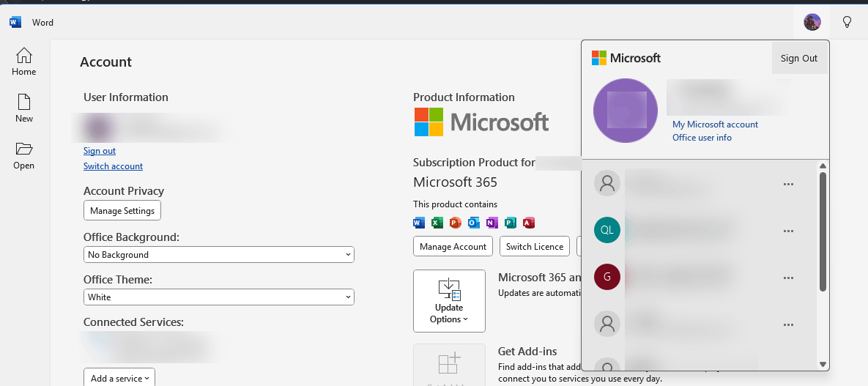
Task: Select the QL account avatar
Action: coord(607,230)
